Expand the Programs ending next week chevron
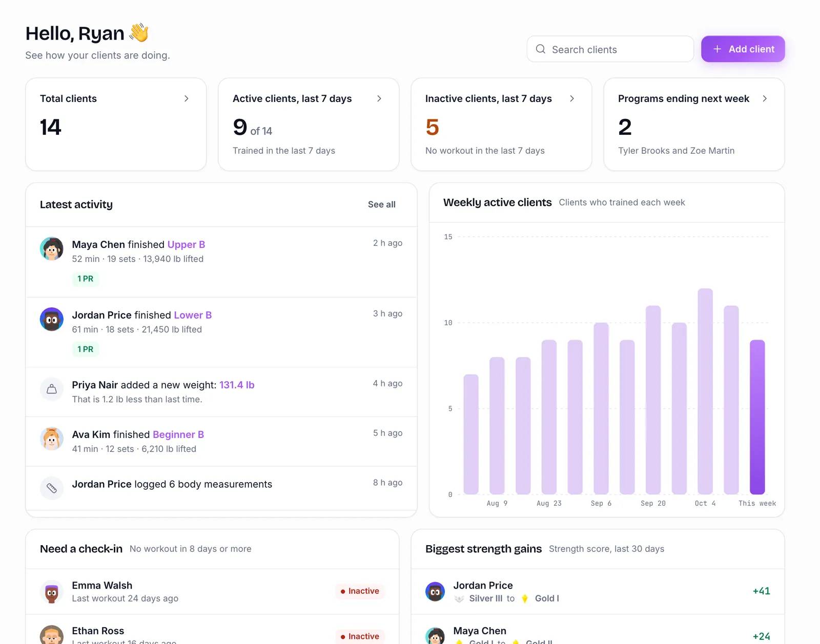820x644 pixels. 765,98
